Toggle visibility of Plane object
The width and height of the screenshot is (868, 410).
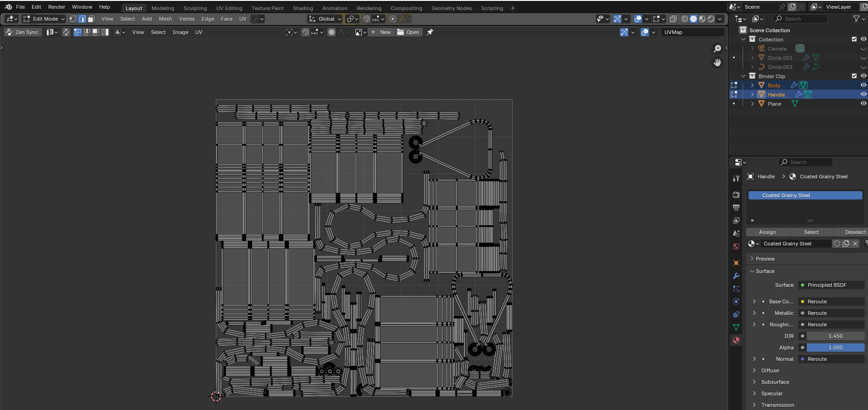click(x=863, y=103)
